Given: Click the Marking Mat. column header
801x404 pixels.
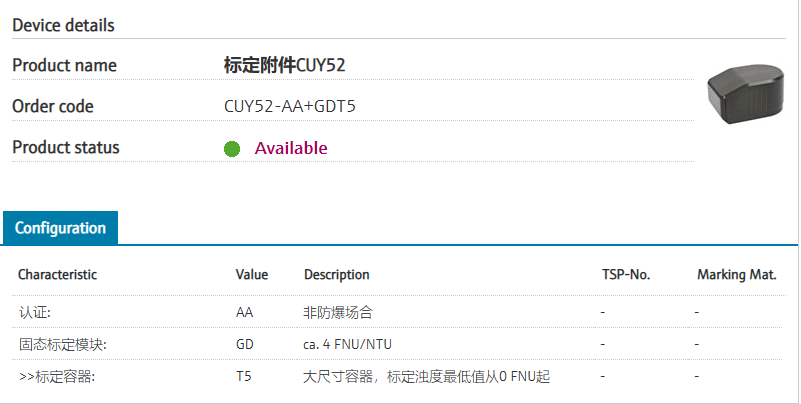Looking at the screenshot, I should point(737,275).
